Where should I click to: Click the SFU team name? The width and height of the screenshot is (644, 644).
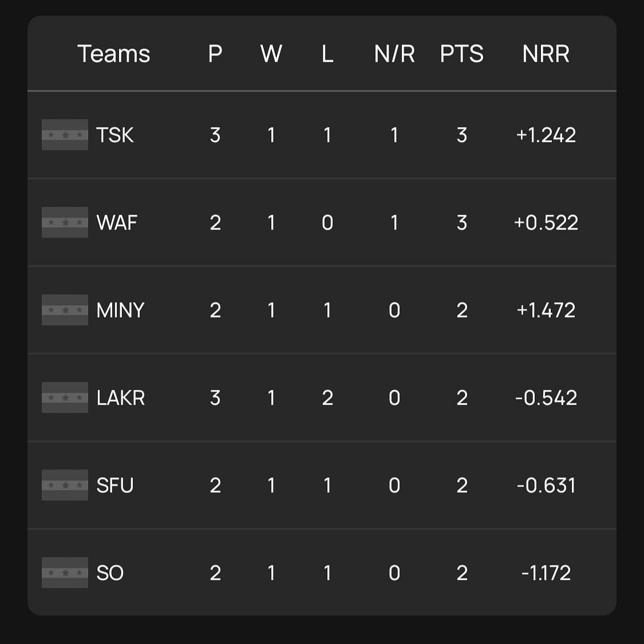[115, 485]
